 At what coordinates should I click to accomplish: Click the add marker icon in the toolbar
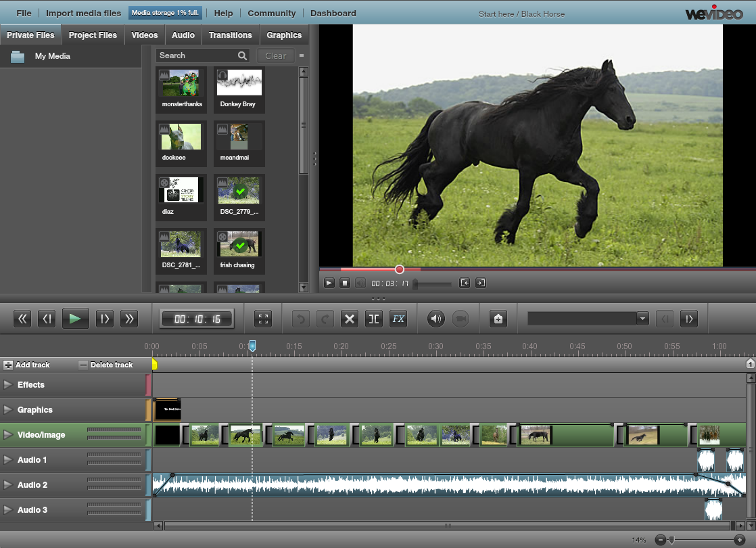pyautogui.click(x=498, y=319)
